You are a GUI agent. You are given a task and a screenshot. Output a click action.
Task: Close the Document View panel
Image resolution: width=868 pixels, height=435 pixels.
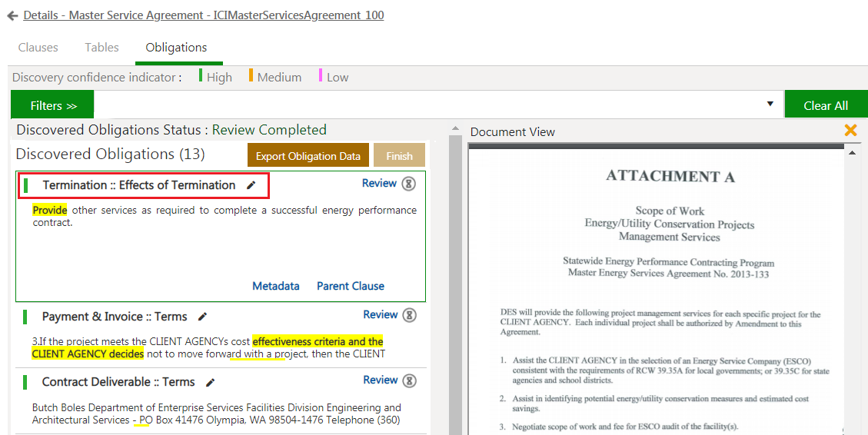(x=850, y=131)
